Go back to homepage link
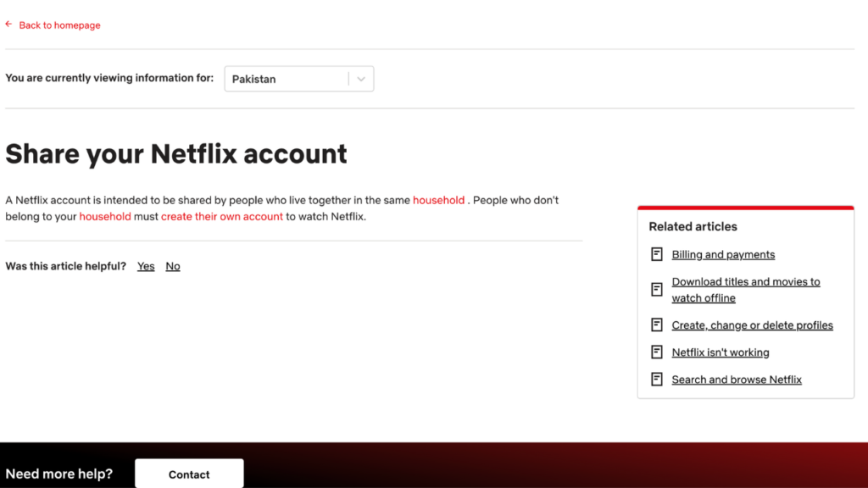 (60, 25)
